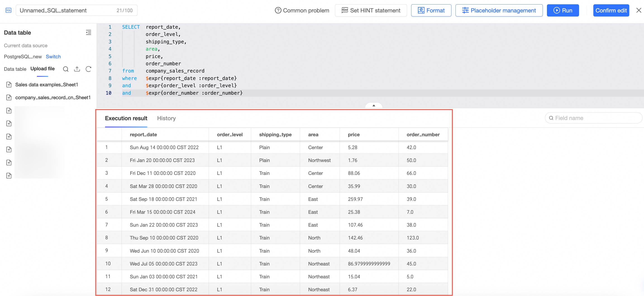Click the search icon in Data table

(x=65, y=69)
